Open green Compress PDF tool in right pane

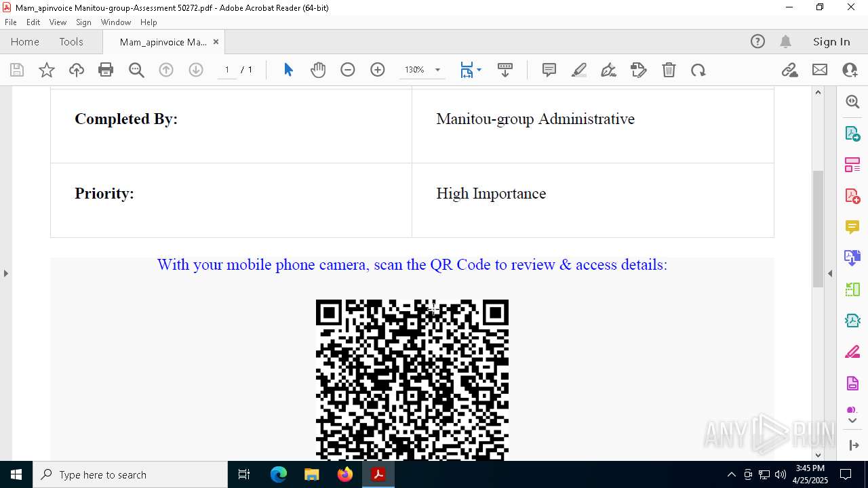(x=852, y=321)
